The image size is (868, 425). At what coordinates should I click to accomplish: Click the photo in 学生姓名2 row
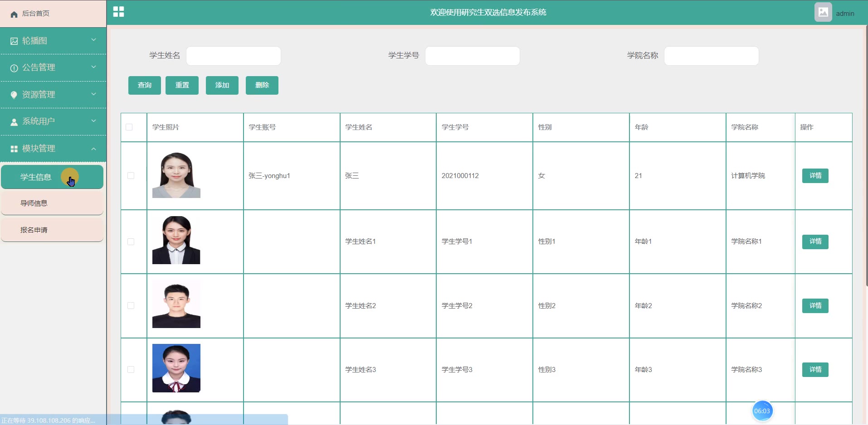176,304
